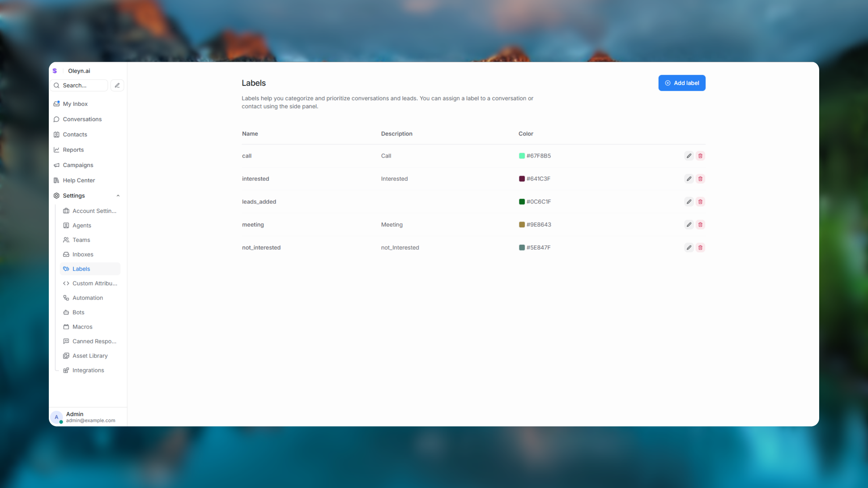868x488 pixels.
Task: Open the Reports section
Action: (x=73, y=150)
